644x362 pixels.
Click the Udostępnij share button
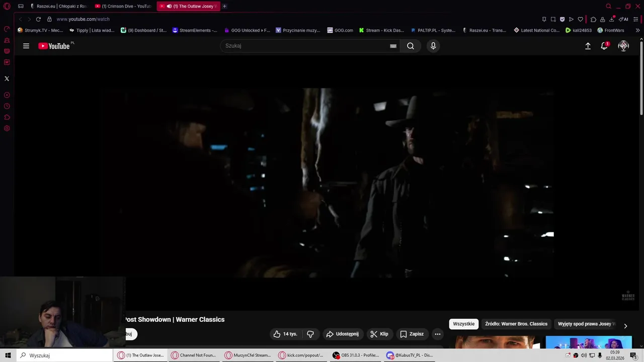point(342,334)
